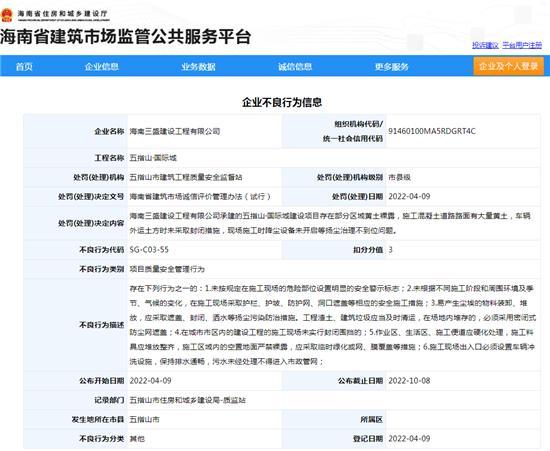Open the 更多服务 menu item

391,67
